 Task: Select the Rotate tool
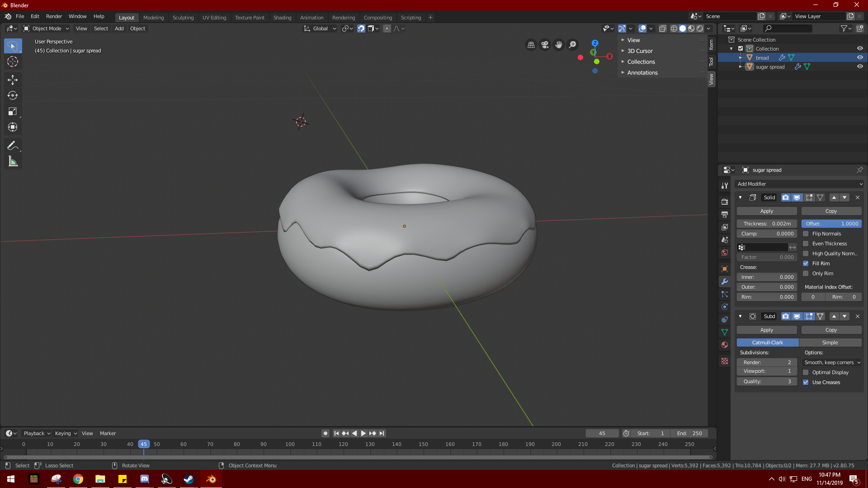(13, 96)
